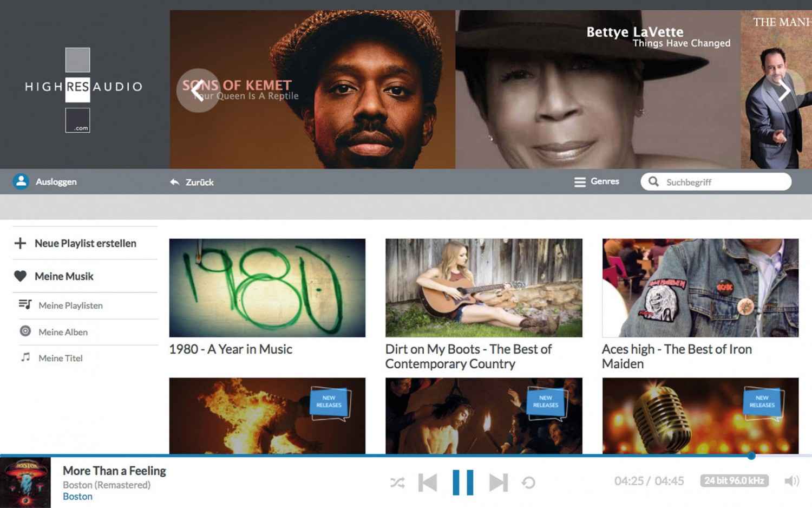Open the Boston artist link
Viewport: 812px width, 508px height.
point(77,497)
